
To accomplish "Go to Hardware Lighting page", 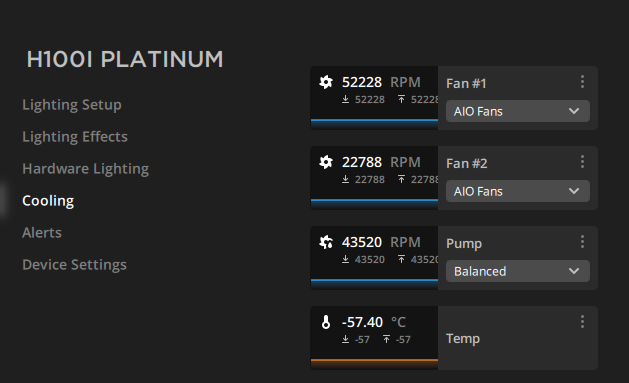I will coord(85,169).
